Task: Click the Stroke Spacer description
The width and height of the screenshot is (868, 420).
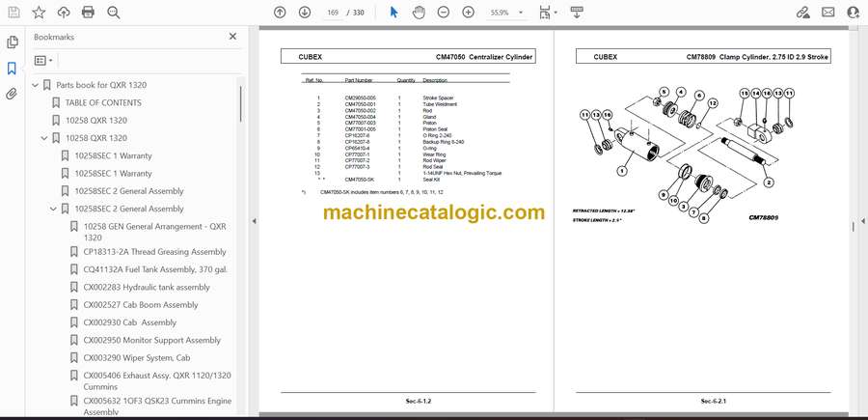Action: click(438, 98)
